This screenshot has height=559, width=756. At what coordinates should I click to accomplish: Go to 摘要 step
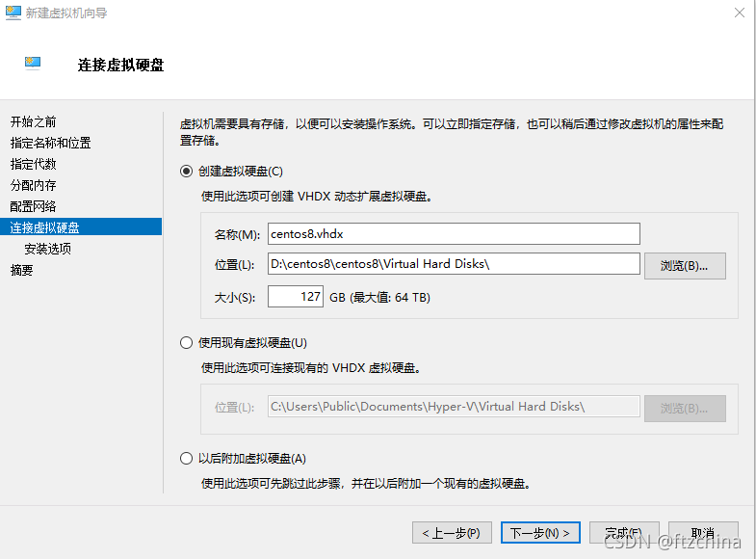[x=22, y=270]
